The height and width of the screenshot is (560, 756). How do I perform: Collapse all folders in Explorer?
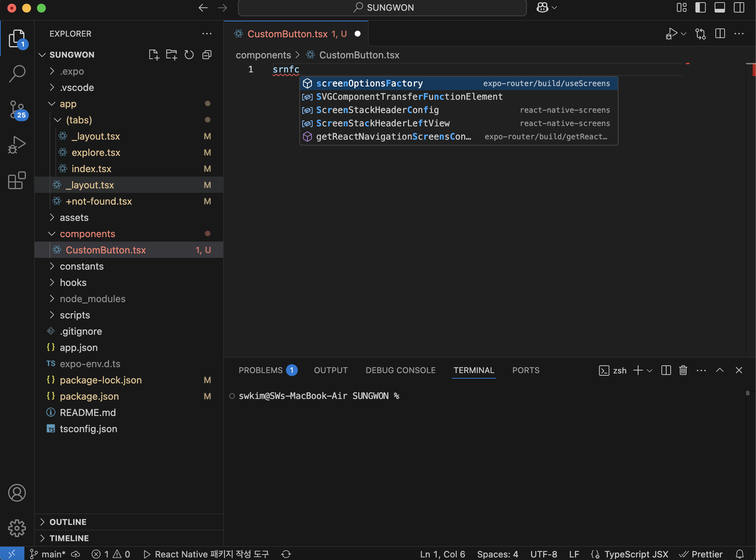point(207,55)
